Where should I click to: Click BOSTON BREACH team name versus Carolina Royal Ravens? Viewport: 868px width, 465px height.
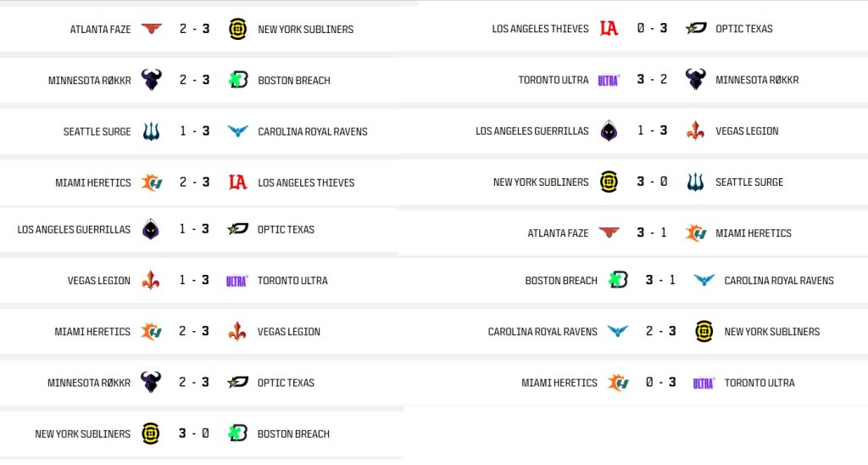(561, 280)
